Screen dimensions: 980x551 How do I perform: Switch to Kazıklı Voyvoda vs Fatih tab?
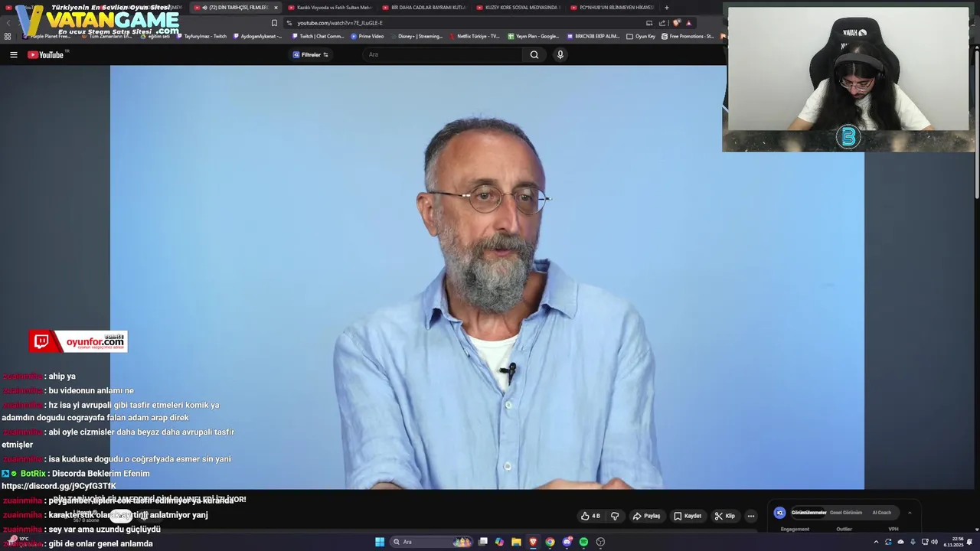click(x=329, y=8)
